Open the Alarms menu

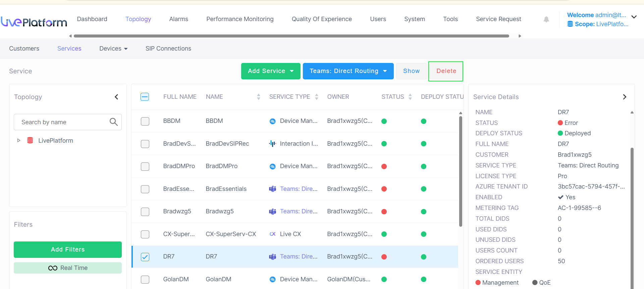pos(178,19)
